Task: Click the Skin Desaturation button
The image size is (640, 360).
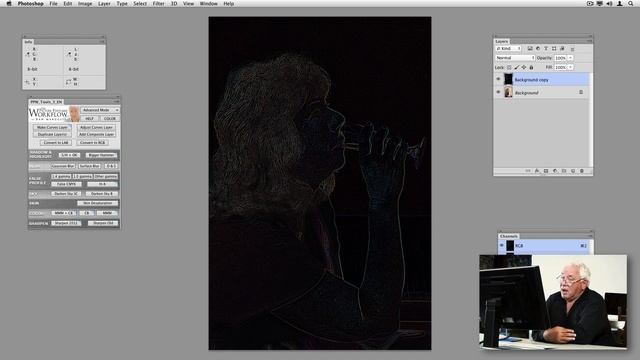Action: pos(98,203)
